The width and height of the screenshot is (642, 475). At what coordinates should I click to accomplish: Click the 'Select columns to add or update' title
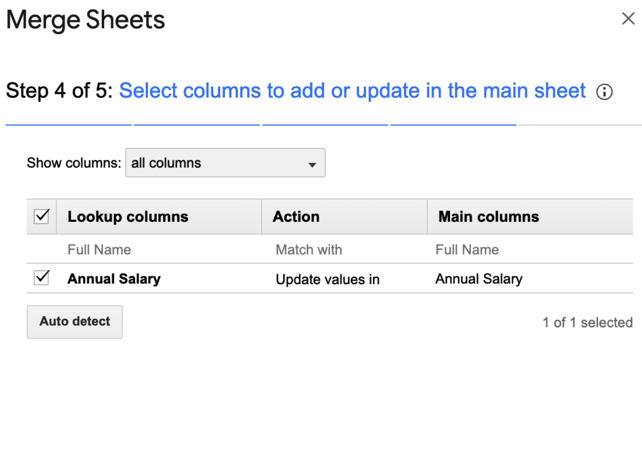(352, 91)
